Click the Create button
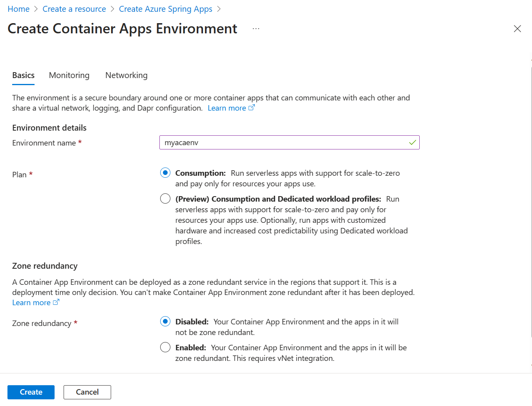This screenshot has height=406, width=532. click(x=31, y=392)
